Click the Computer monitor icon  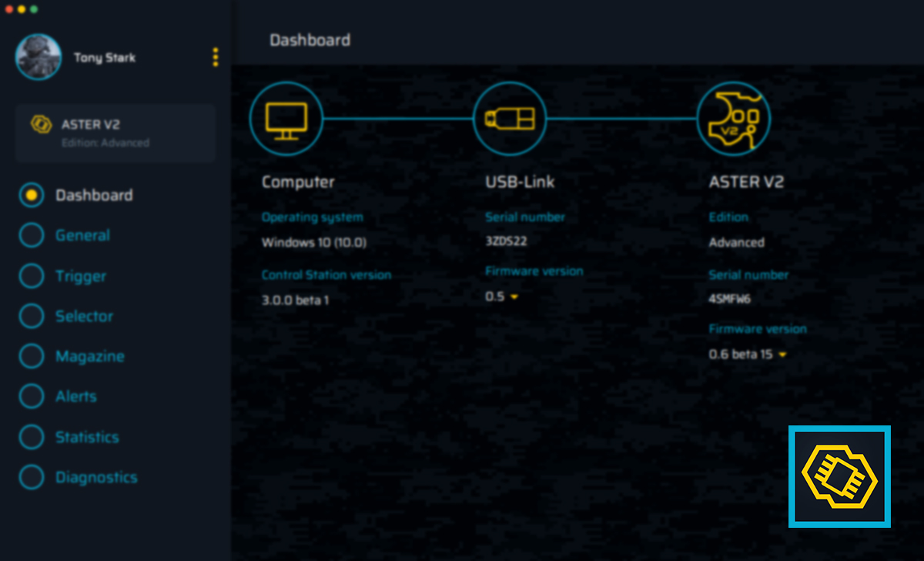286,119
